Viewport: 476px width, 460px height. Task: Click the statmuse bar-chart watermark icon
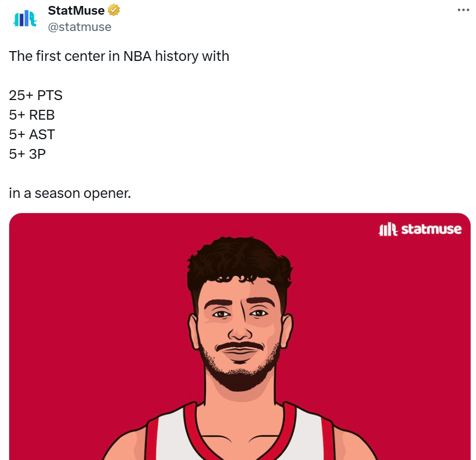pos(388,229)
